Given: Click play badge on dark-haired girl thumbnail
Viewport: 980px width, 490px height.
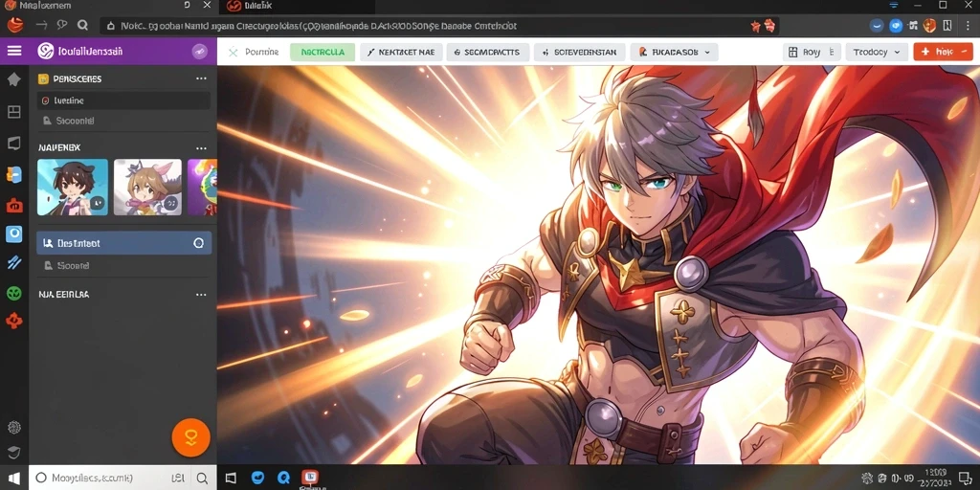Looking at the screenshot, I should [x=97, y=203].
